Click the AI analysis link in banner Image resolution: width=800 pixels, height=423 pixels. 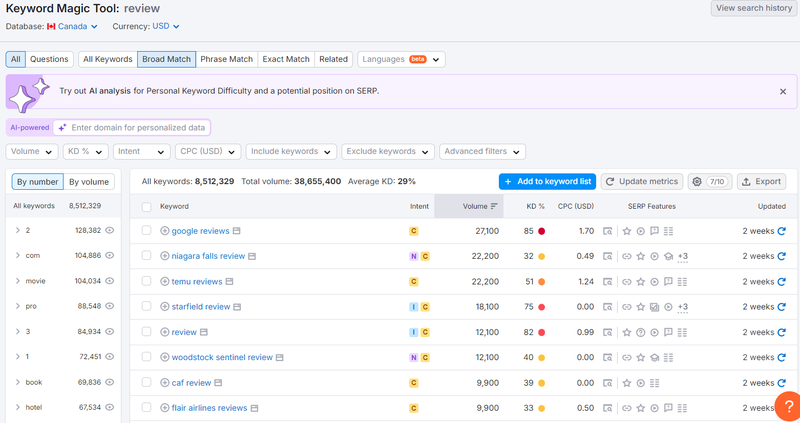pyautogui.click(x=110, y=91)
